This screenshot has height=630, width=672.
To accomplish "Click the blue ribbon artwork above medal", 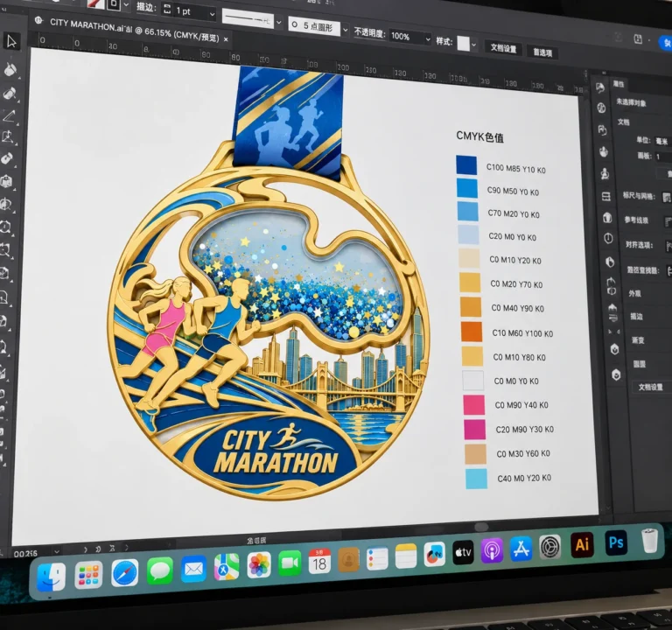I will 288,122.
